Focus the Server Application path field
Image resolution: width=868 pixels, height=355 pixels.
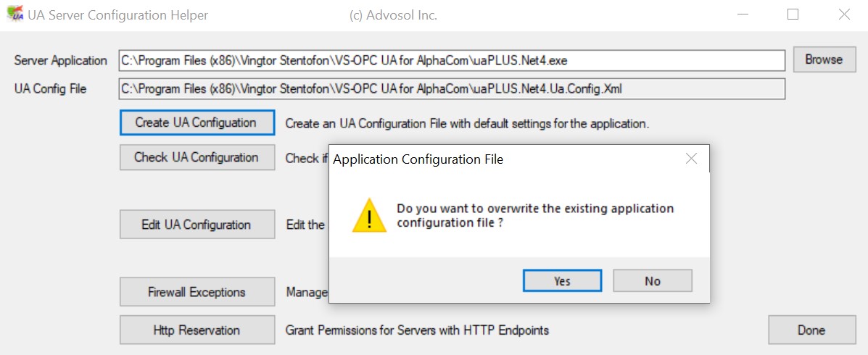[x=451, y=60]
